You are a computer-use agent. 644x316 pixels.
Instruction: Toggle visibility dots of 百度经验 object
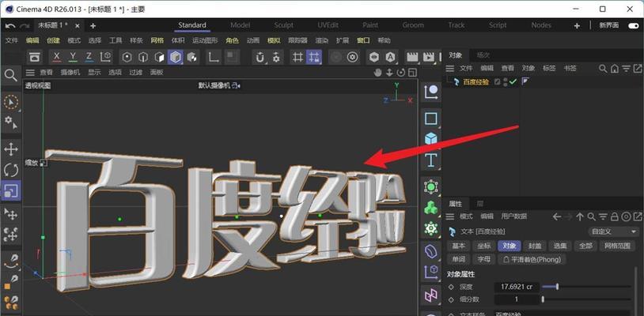(x=506, y=82)
